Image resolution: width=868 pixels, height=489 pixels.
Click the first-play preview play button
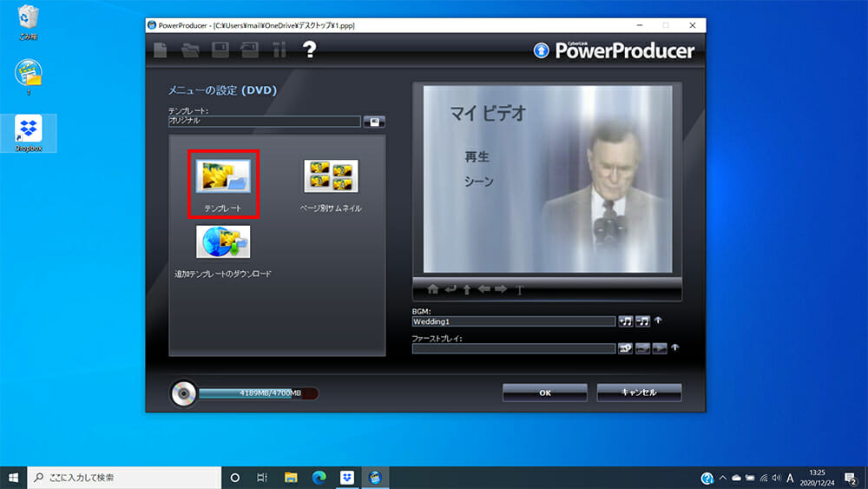tap(660, 348)
